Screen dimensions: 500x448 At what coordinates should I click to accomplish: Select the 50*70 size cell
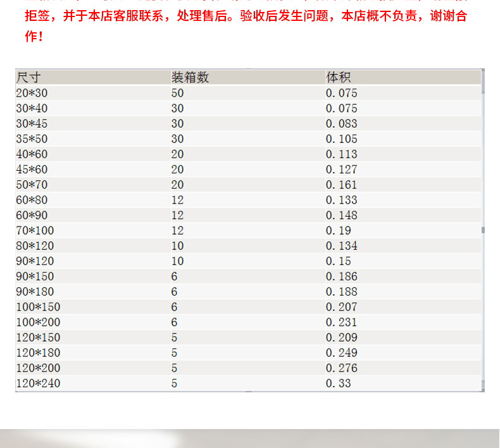(x=32, y=185)
